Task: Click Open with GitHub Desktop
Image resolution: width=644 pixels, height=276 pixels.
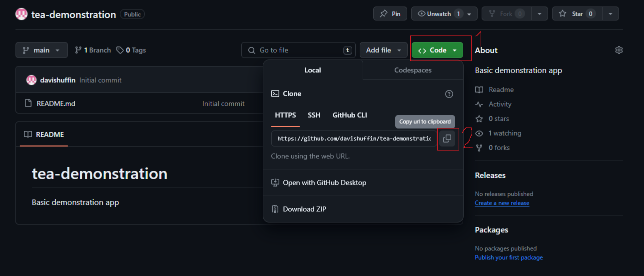Action: tap(325, 182)
